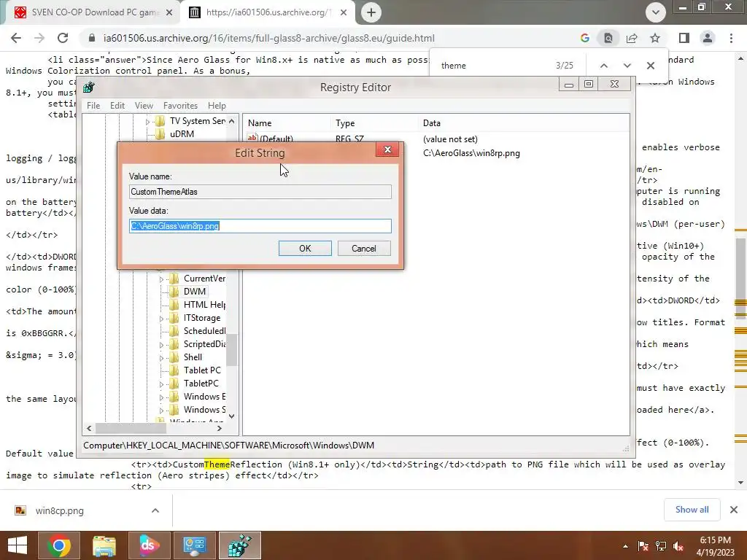Switch to the ia601506.us.archive.org tab
747x560 pixels.
click(267, 12)
